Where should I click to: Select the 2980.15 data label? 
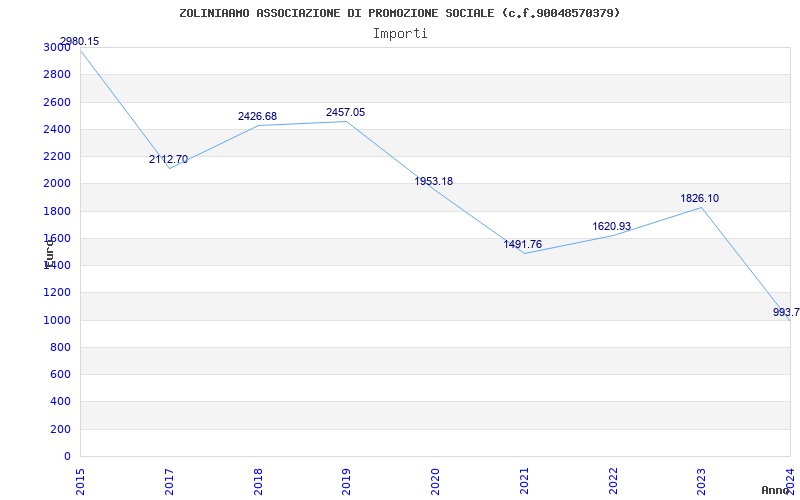coord(80,41)
